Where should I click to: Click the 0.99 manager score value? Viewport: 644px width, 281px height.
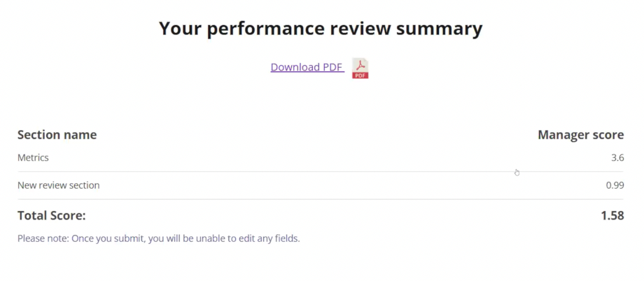click(x=615, y=185)
